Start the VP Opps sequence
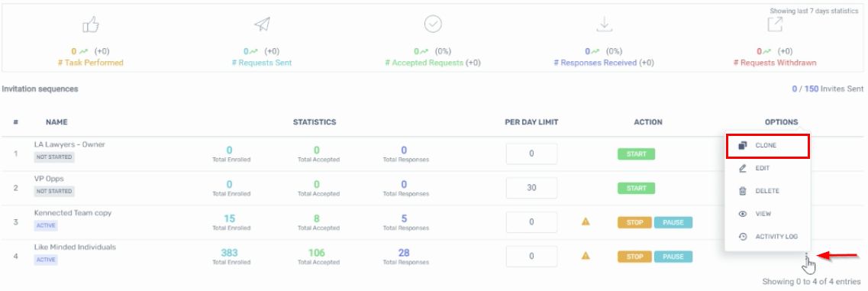 [636, 189]
